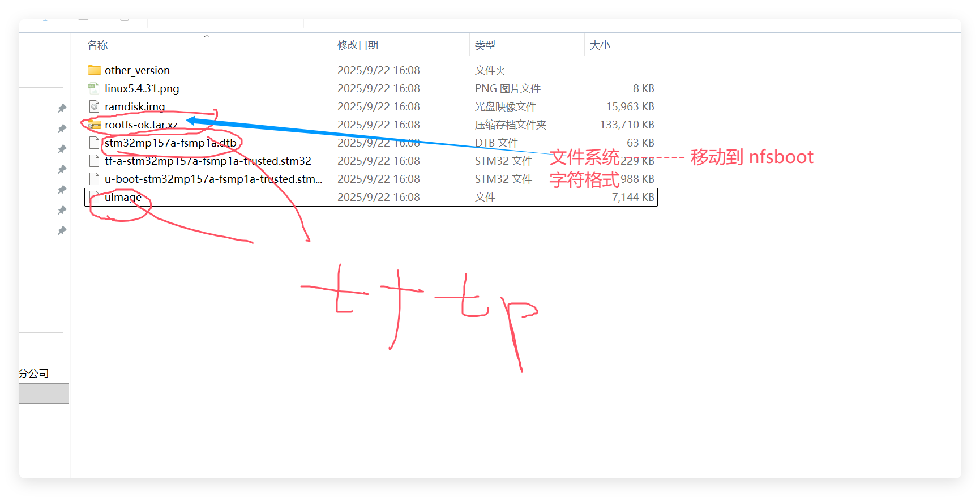
Task: Click type cell PNG 图片文件
Action: [x=508, y=88]
